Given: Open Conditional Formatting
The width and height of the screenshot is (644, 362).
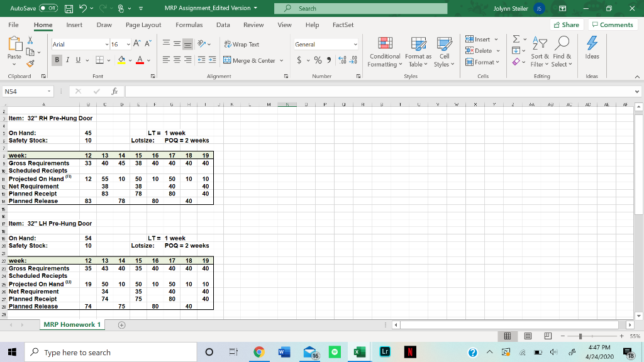Looking at the screenshot, I should [385, 52].
